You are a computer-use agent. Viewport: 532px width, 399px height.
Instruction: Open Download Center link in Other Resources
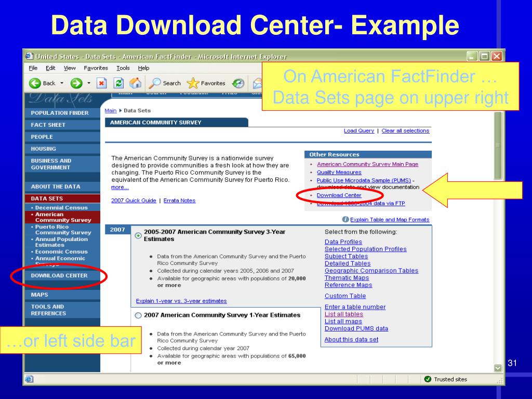[x=339, y=195]
